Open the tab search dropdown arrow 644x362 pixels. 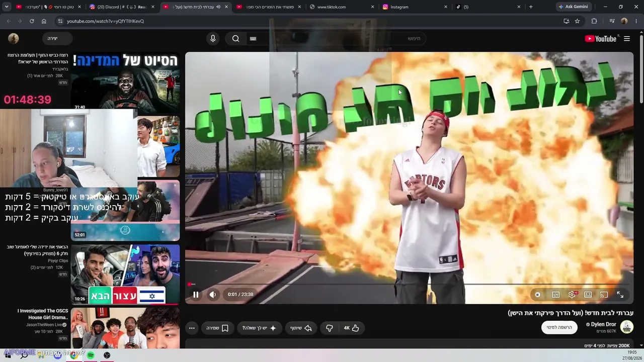click(x=7, y=7)
